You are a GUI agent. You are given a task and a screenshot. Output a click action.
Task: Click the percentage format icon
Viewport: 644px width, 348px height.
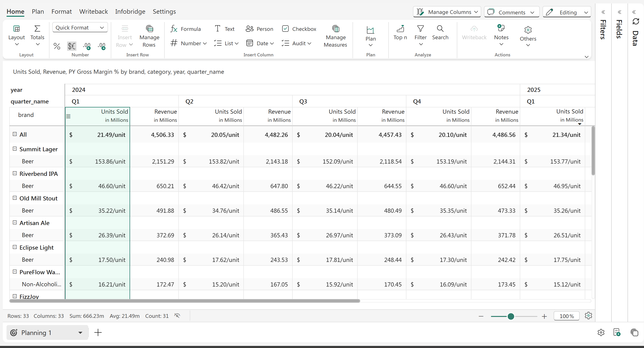pos(57,46)
